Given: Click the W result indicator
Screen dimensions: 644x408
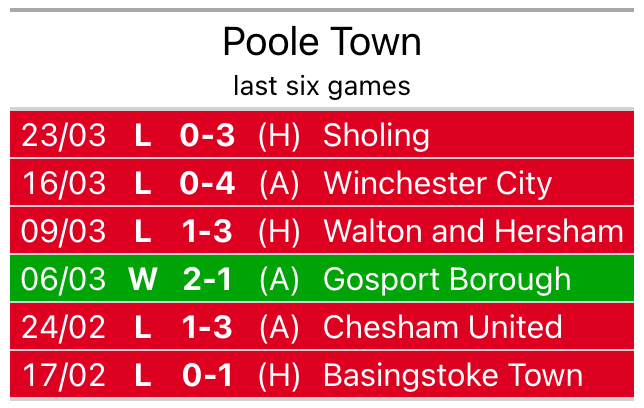Looking at the screenshot, I should tap(143, 280).
